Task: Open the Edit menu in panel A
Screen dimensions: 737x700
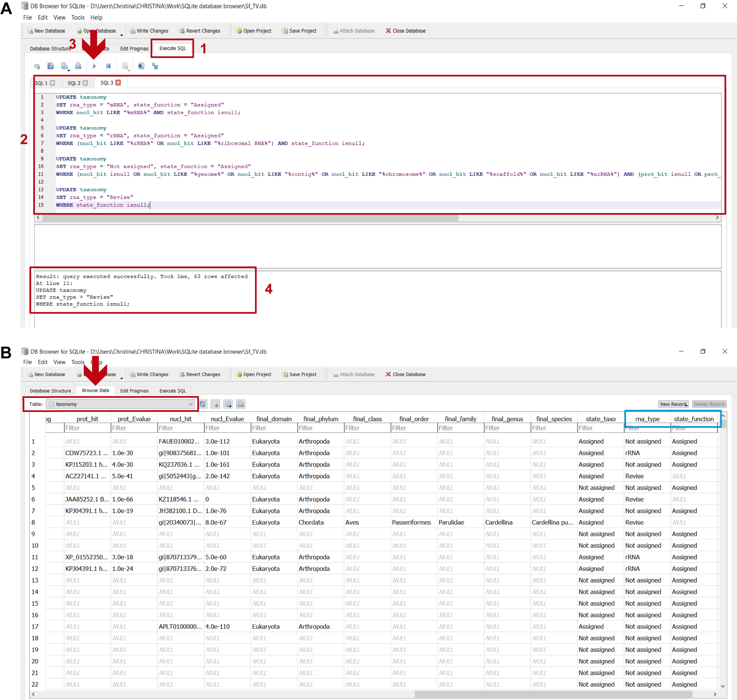Action: (x=43, y=18)
